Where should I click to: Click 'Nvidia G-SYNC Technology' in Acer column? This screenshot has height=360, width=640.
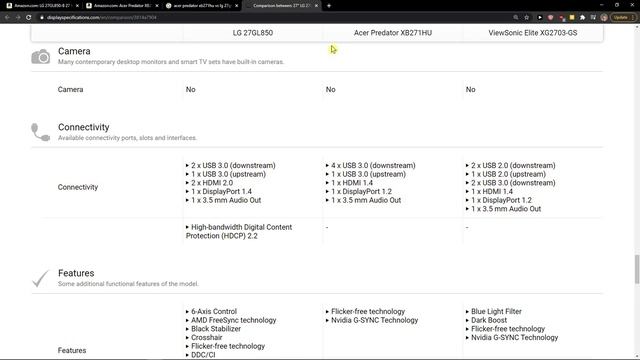pyautogui.click(x=374, y=320)
